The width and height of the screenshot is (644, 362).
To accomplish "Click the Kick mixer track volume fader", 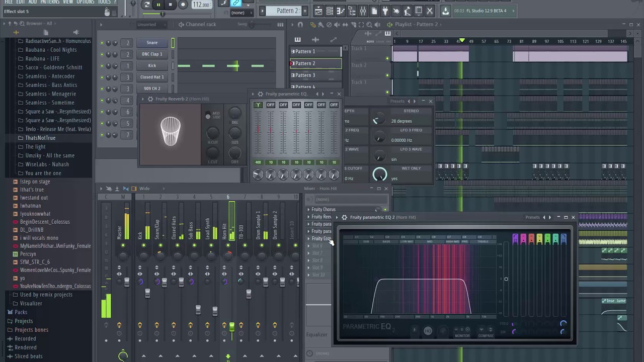I will click(x=147, y=294).
